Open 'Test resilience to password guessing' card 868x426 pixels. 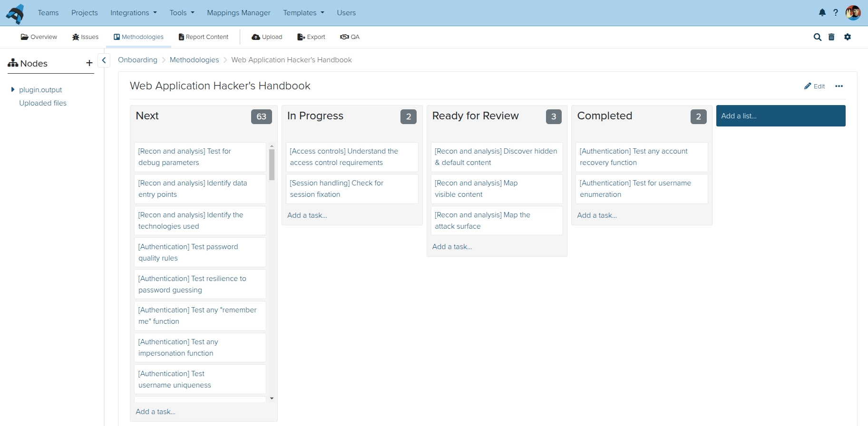click(x=200, y=284)
